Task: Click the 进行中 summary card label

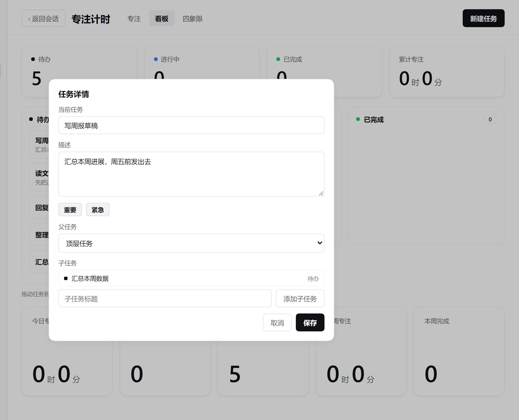Action: tap(170, 59)
